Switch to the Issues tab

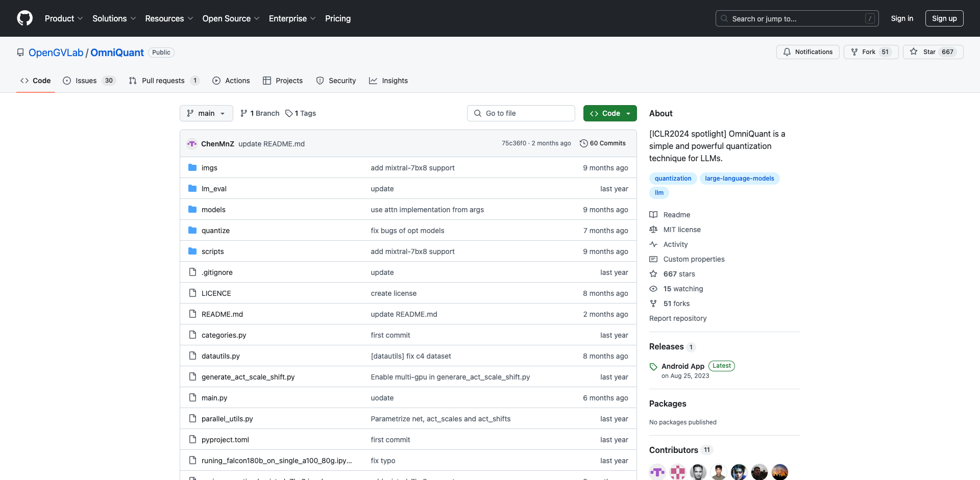tap(89, 81)
